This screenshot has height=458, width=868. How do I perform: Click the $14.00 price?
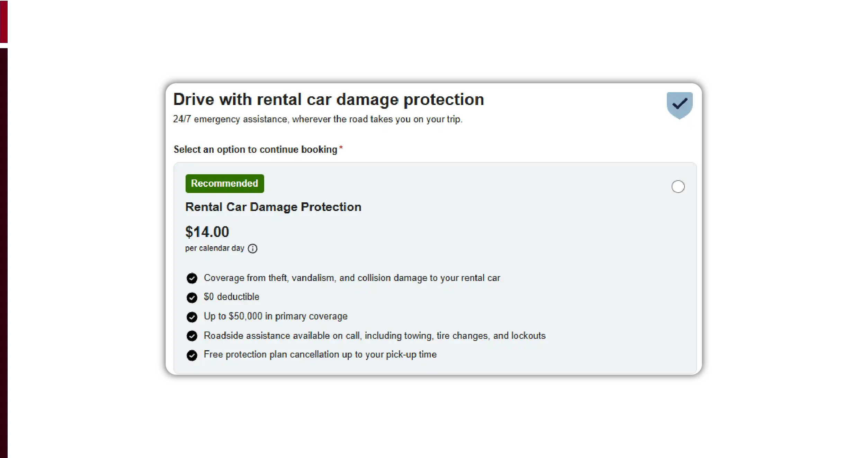207,232
